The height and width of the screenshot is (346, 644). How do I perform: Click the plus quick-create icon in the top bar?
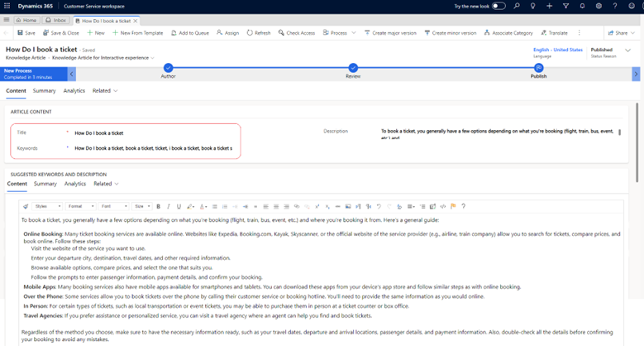click(x=549, y=6)
